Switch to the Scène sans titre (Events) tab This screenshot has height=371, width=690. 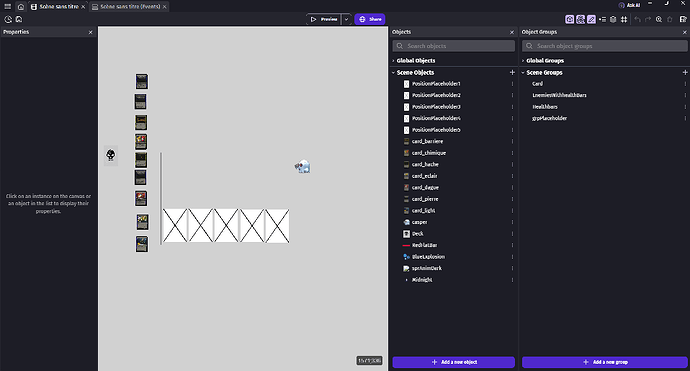pos(129,7)
